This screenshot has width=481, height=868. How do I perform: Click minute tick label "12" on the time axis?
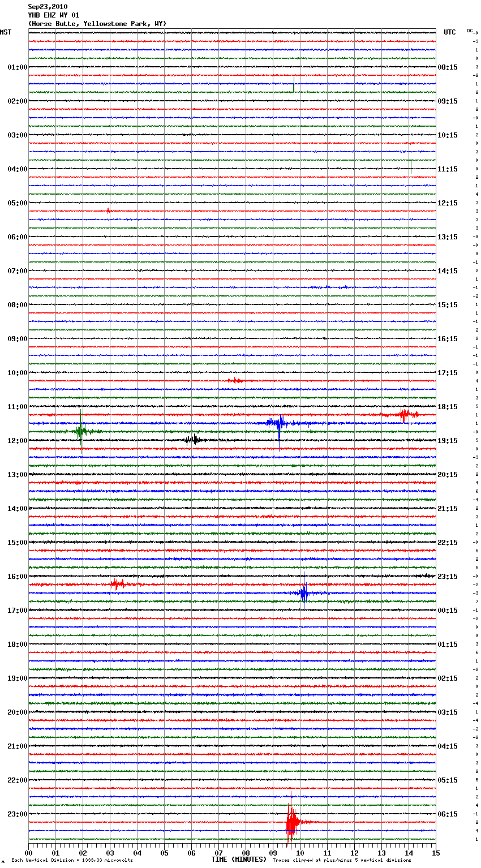(x=354, y=853)
